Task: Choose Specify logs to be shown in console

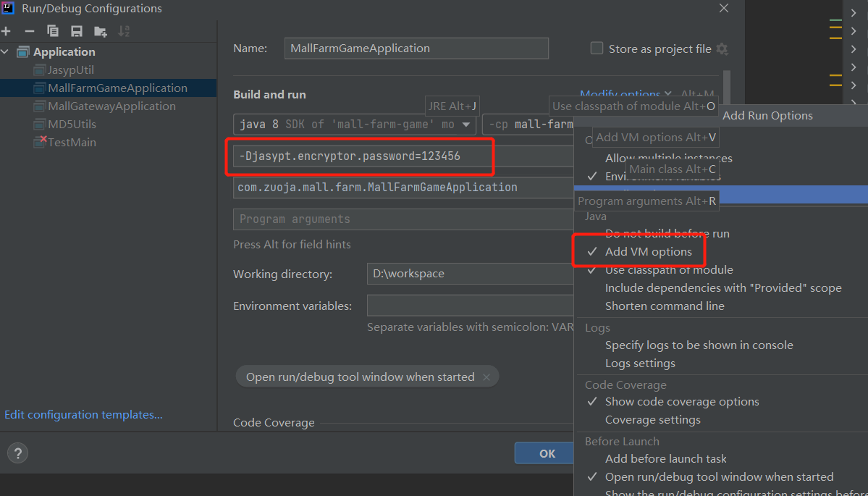Action: 699,345
